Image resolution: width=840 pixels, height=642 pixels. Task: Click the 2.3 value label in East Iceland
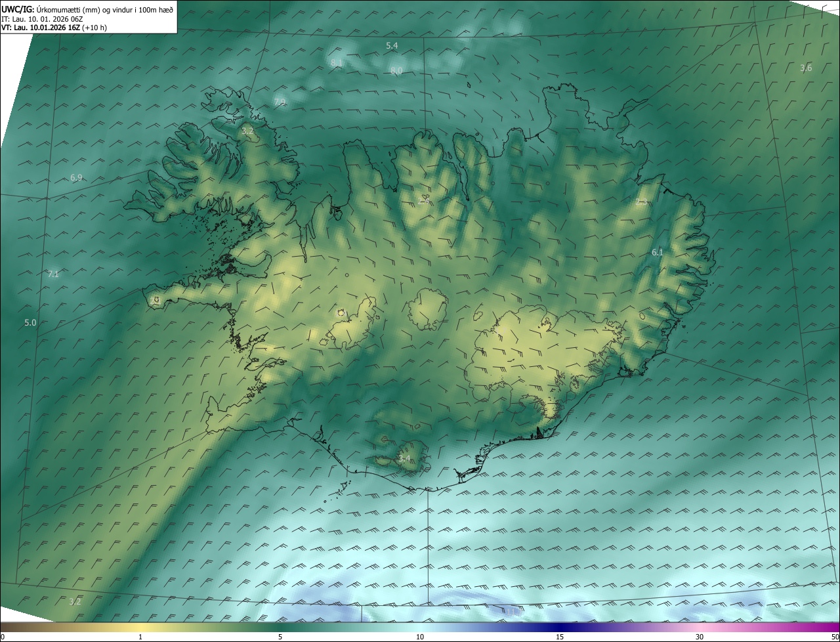tap(641, 202)
